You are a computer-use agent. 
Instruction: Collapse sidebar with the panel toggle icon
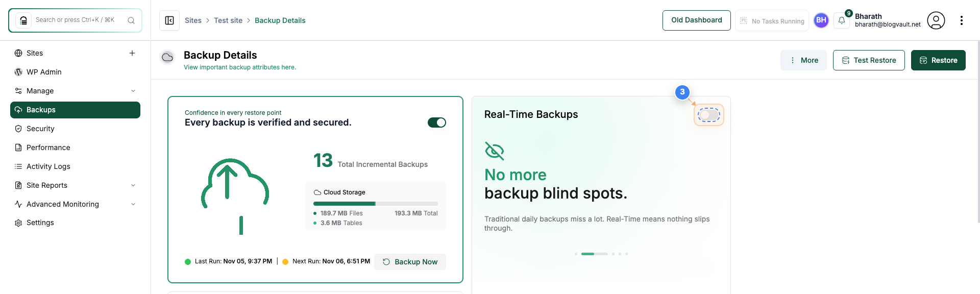(169, 20)
